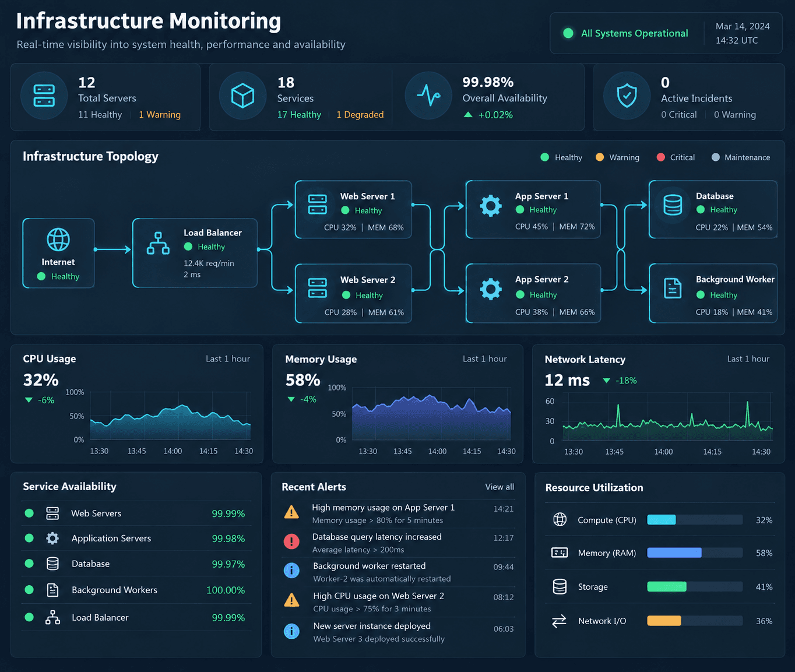Open the App Server 1 gear icon
Image resolution: width=795 pixels, height=672 pixels.
[491, 205]
